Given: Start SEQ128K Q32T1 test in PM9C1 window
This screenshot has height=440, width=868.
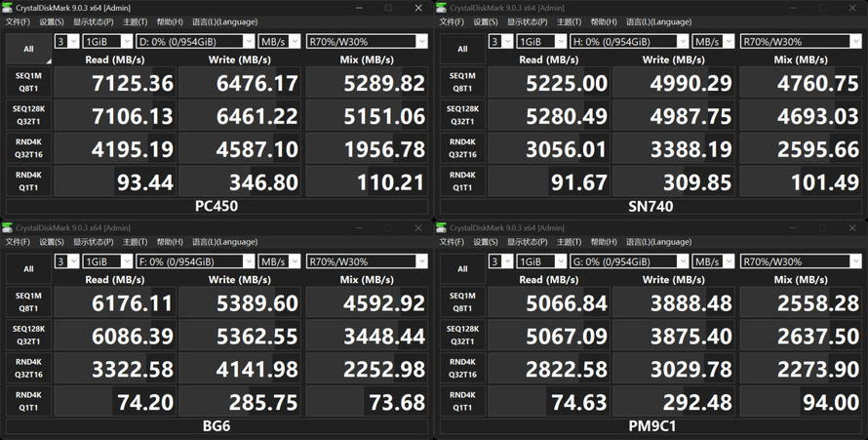Looking at the screenshot, I should tap(463, 336).
